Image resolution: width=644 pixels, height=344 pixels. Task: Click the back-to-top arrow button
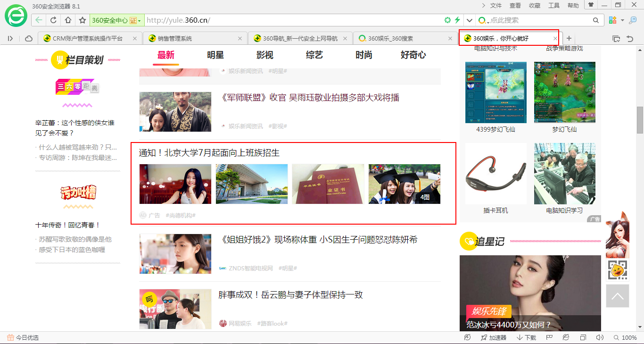point(617,296)
